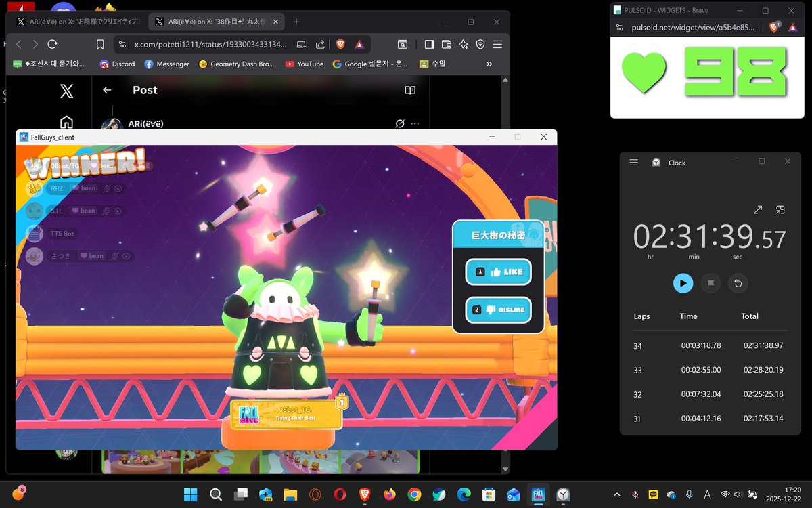812x508 pixels.
Task: Click back arrow beside Post heading
Action: pos(107,90)
